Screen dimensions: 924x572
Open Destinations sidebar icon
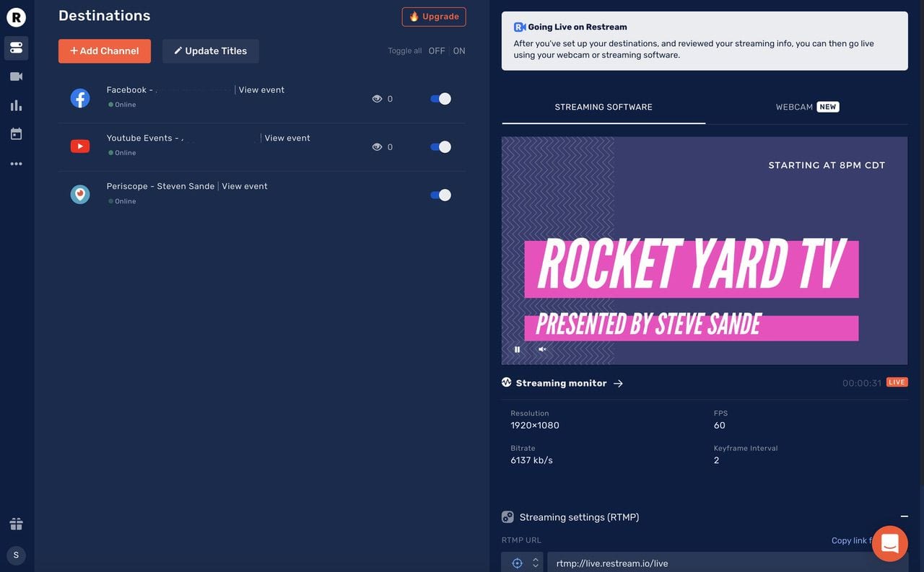[16, 48]
